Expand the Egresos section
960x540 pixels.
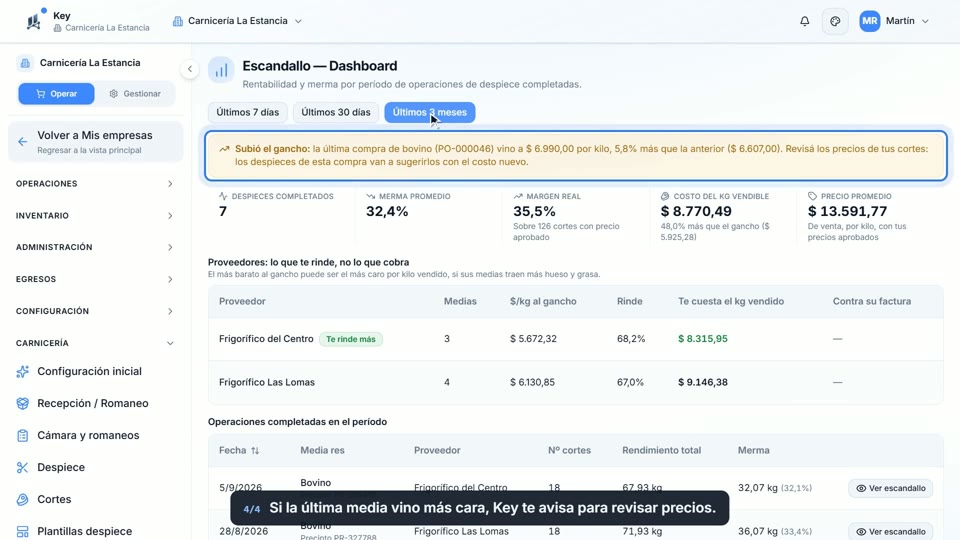click(94, 279)
